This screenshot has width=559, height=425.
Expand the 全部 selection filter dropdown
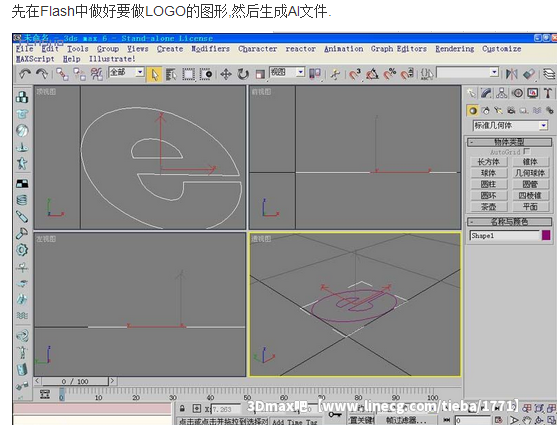[x=126, y=72]
